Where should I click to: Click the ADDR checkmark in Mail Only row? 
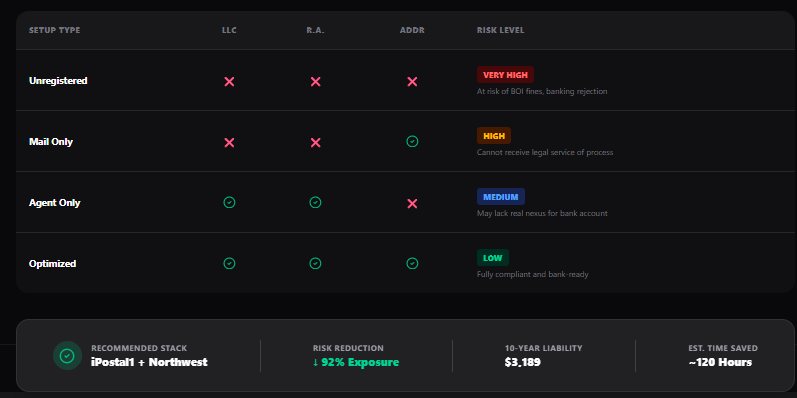[x=412, y=142]
